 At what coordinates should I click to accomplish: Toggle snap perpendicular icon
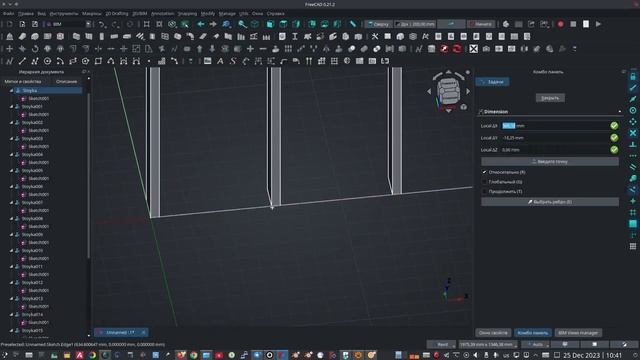(x=633, y=144)
